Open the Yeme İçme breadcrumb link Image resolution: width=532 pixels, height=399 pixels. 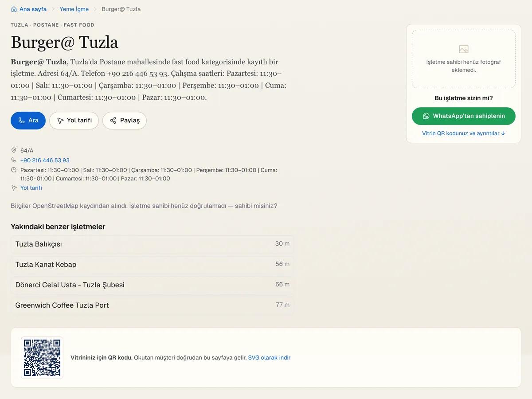pos(74,9)
